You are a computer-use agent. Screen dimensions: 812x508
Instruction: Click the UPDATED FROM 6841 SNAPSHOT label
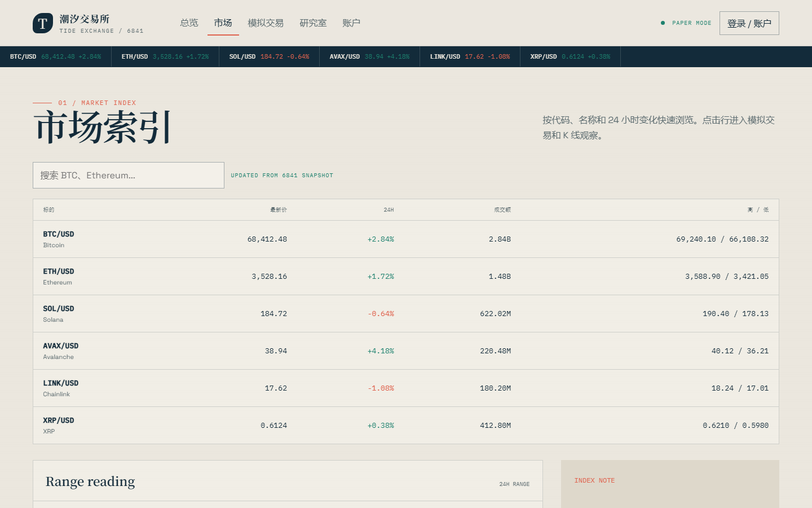tap(282, 176)
